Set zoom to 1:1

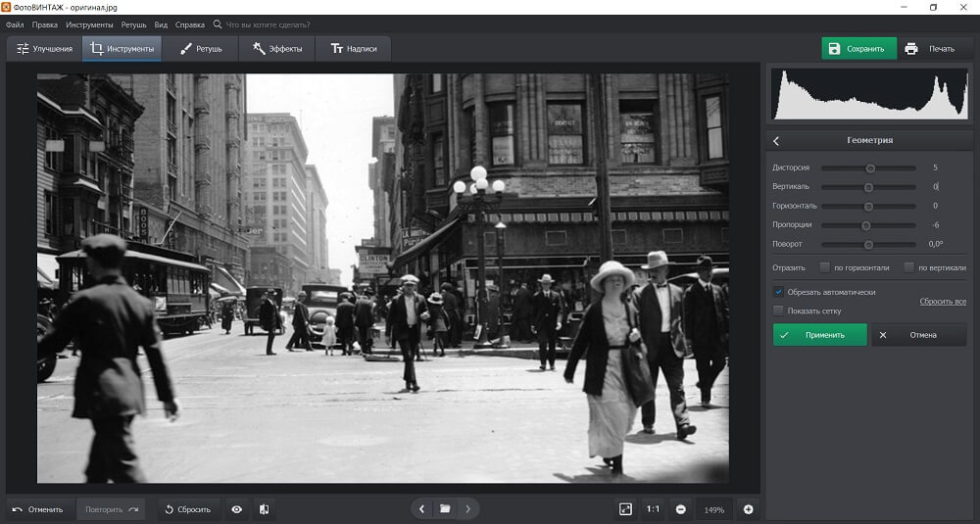click(x=653, y=509)
